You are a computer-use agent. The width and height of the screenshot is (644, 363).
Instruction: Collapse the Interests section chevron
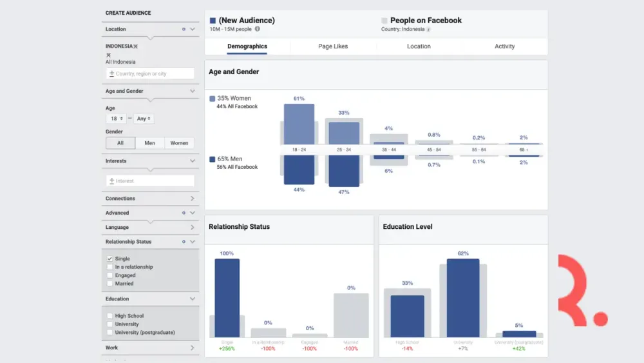click(x=192, y=161)
